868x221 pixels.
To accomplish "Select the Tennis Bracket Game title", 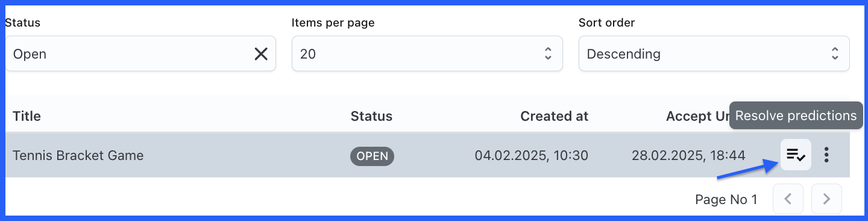I will 78,155.
